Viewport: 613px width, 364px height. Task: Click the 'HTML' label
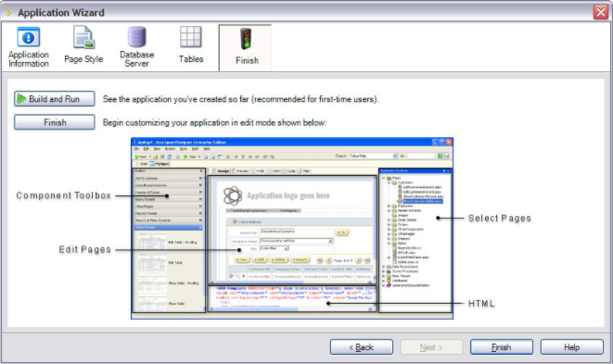(481, 304)
